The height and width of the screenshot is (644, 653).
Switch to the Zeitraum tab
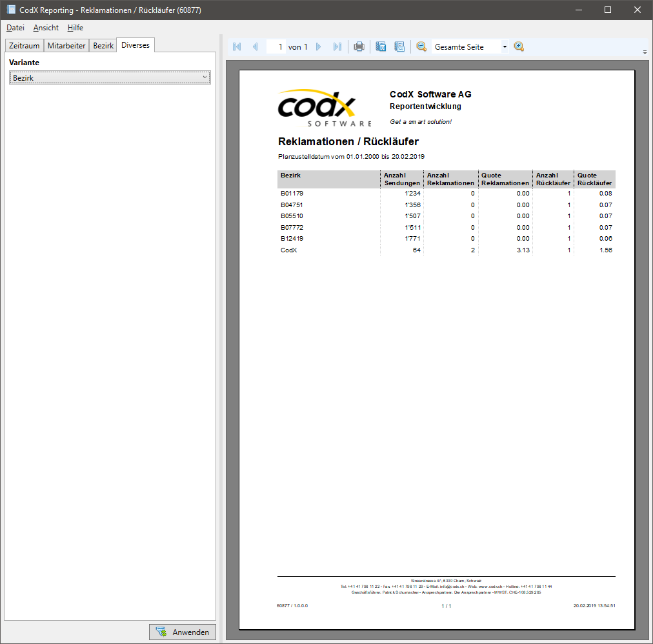(x=24, y=45)
